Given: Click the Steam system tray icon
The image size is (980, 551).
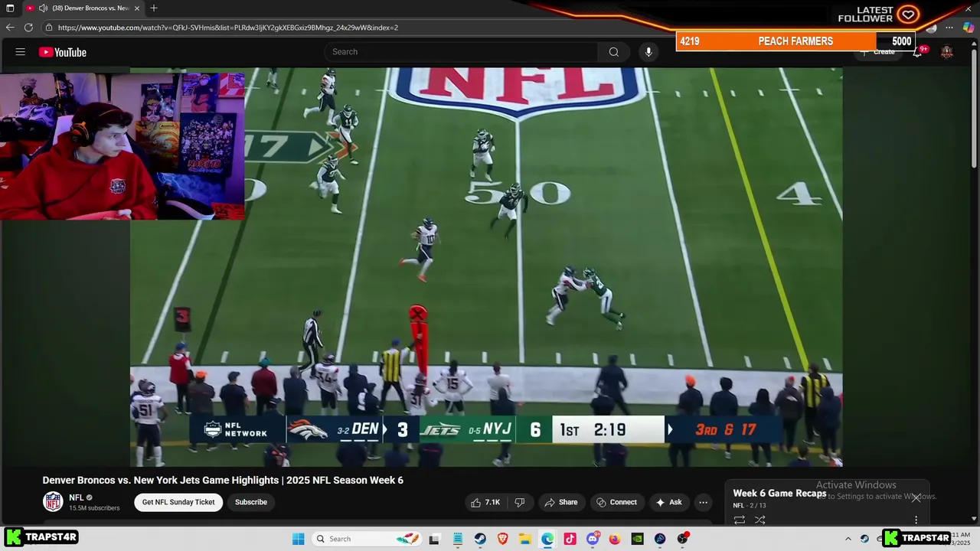Looking at the screenshot, I should click(864, 539).
